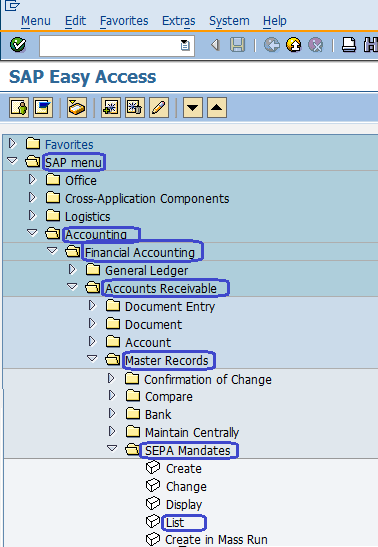
Task: Click the SAP Business Workplace icon
Action: click(x=77, y=107)
